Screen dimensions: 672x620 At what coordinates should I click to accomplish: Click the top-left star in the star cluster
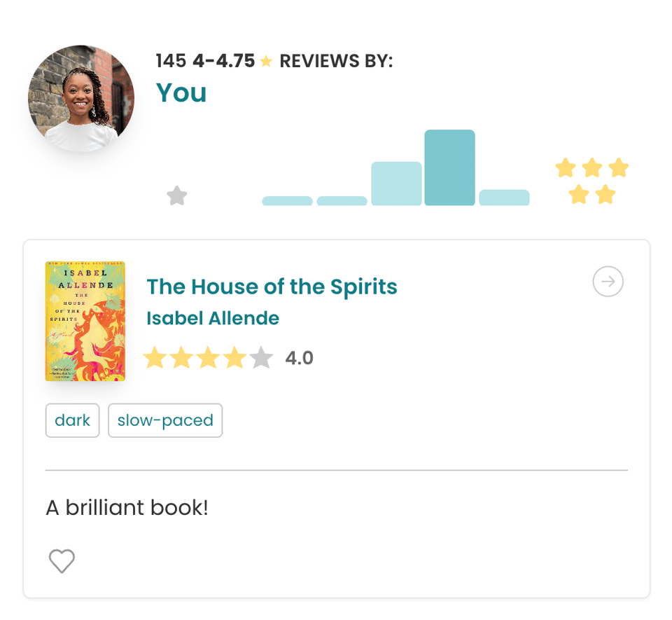point(564,167)
